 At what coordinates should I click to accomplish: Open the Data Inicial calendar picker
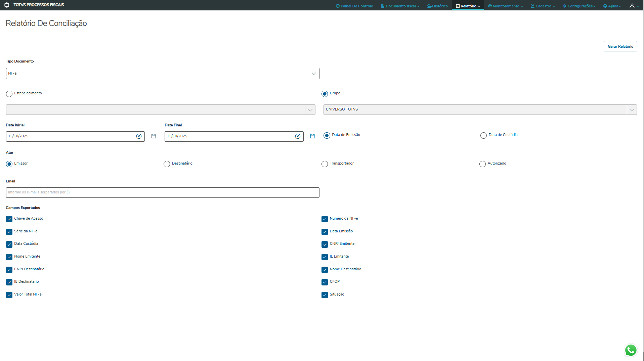(154, 136)
